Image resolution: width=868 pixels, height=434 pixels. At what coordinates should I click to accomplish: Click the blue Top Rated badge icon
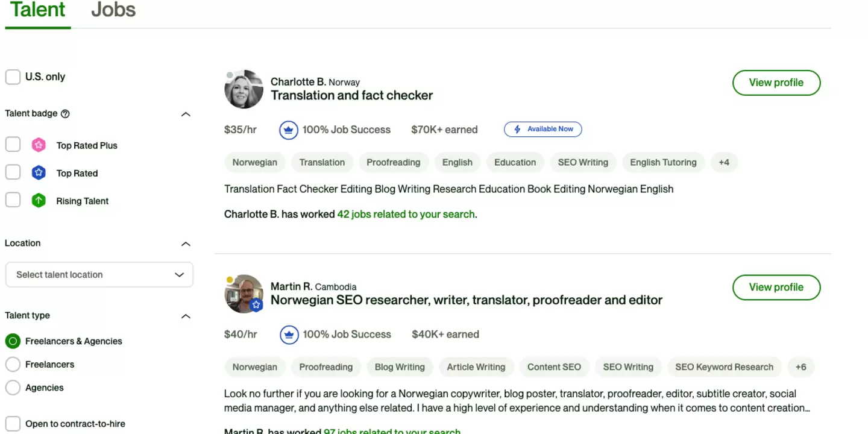39,173
